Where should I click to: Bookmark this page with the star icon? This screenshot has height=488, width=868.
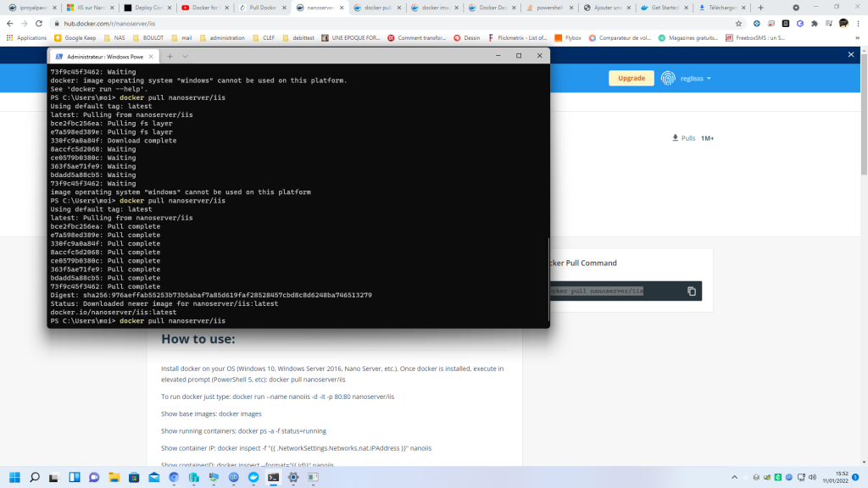click(738, 24)
